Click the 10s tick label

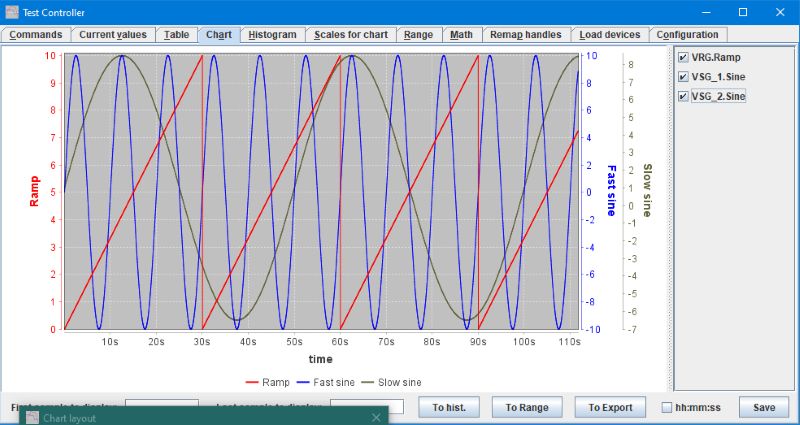pyautogui.click(x=110, y=342)
